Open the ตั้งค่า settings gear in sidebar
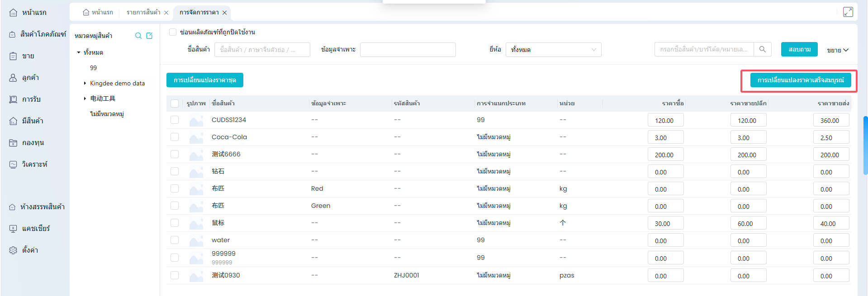Image resolution: width=868 pixels, height=296 pixels. click(x=13, y=250)
